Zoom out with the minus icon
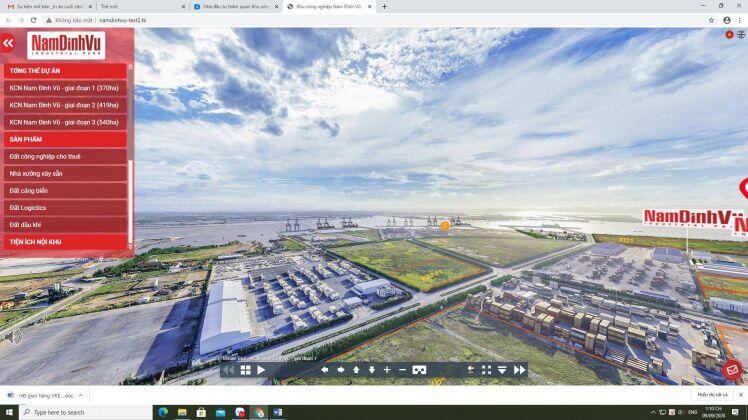Screen dimensions: 748x420 (x=402, y=370)
